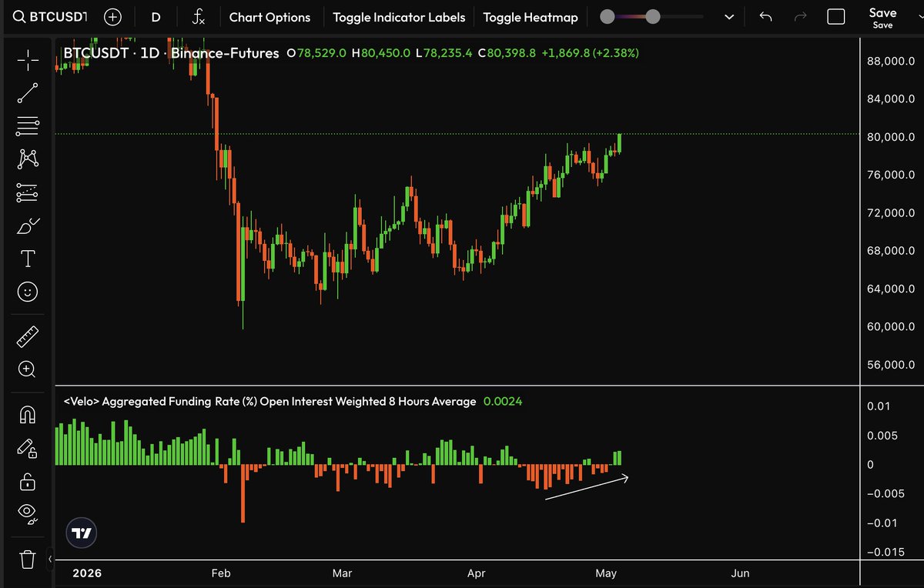This screenshot has width=924, height=588.
Task: Select the trend line tool
Action: [x=28, y=93]
